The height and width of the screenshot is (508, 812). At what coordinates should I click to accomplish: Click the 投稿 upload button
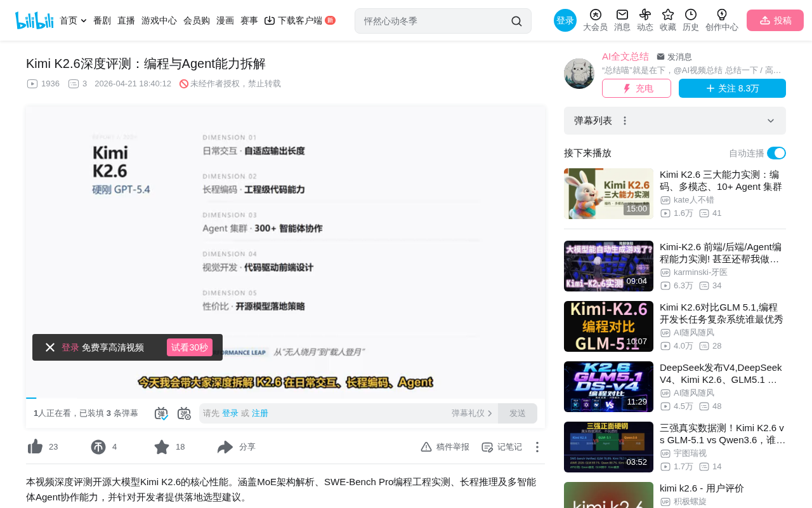[x=775, y=20]
